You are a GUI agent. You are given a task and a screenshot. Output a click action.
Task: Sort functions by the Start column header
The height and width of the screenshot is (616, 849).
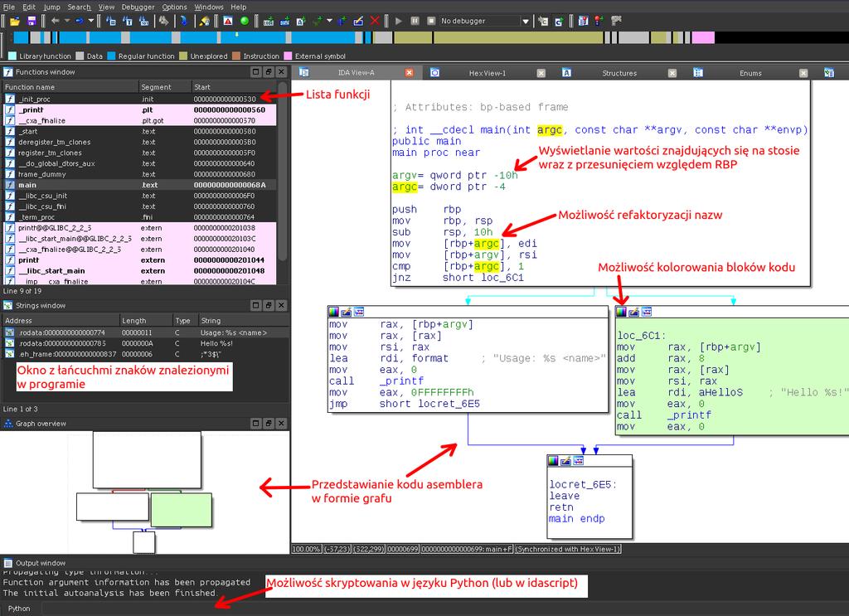tap(235, 86)
